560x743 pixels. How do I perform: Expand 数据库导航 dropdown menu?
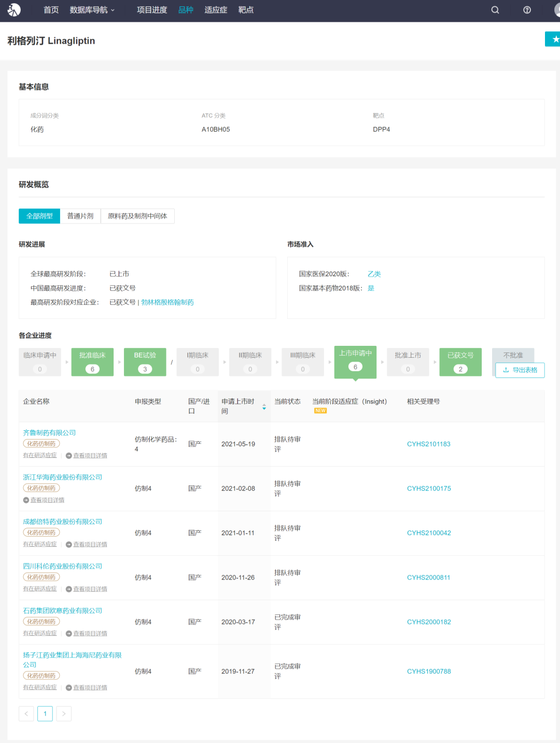point(92,10)
